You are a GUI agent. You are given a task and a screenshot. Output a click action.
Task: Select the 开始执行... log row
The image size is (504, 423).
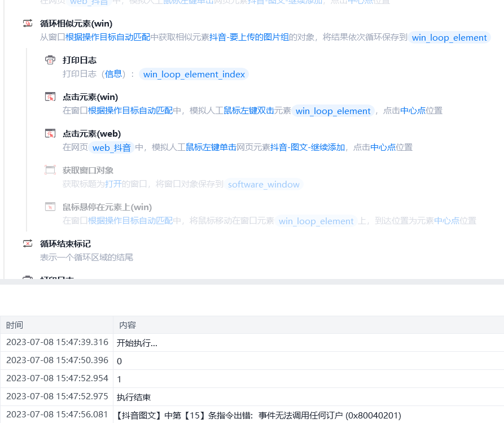[252, 343]
